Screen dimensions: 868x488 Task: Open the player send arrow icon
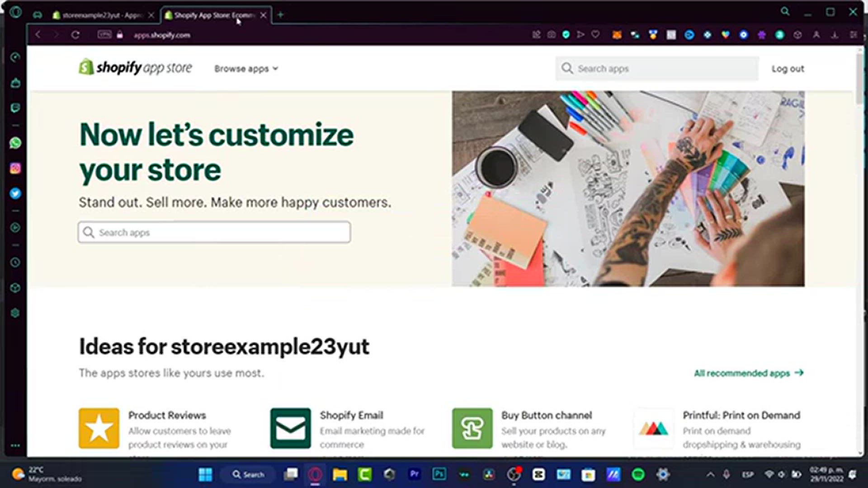[x=581, y=34]
